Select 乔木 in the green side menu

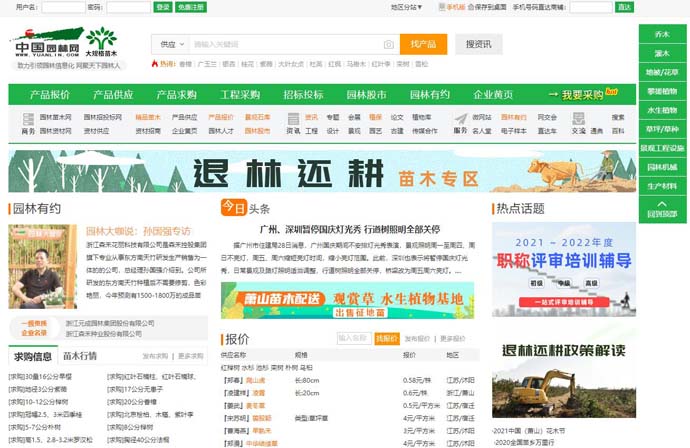(x=662, y=34)
